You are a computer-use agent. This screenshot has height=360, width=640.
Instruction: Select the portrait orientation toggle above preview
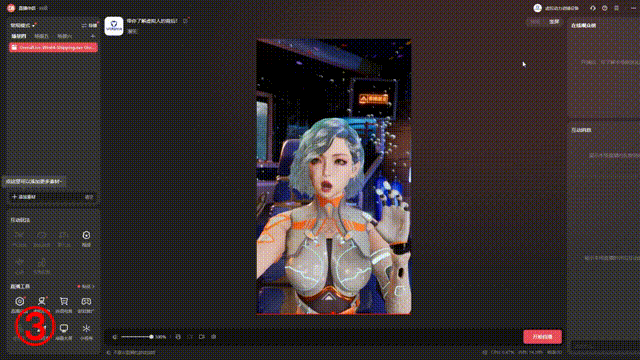coord(554,22)
